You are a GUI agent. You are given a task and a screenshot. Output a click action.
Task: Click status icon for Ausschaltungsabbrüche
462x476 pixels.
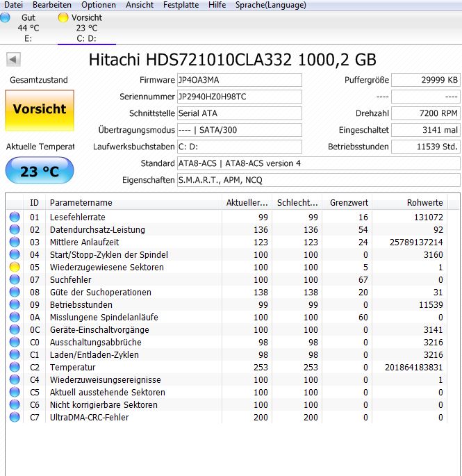pos(15,342)
